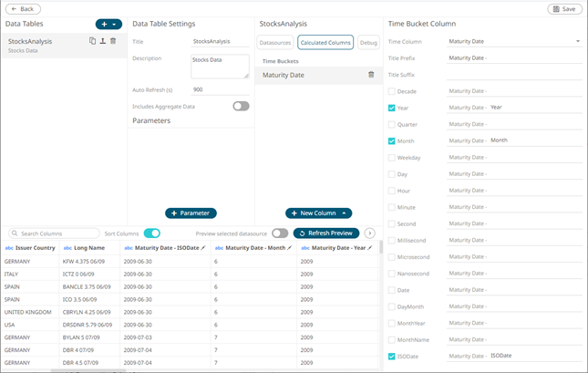
Task: Select StocksAnalysis in Data Tables list
Action: tap(64, 45)
